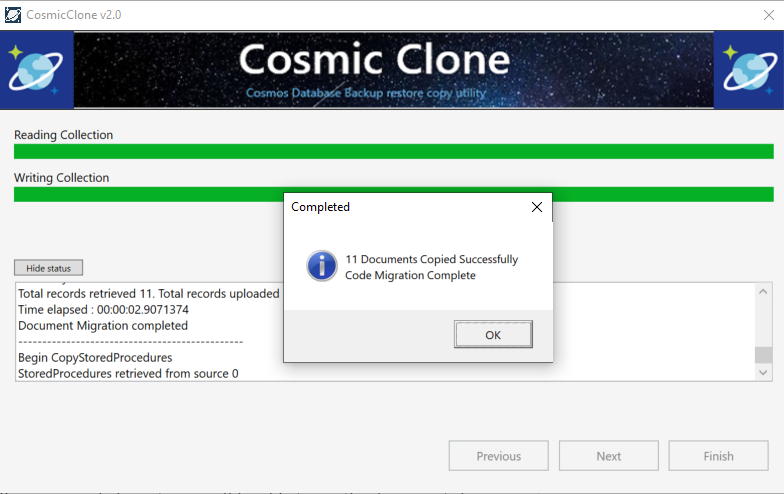Click the Reading Collection progress bar
The image size is (784, 494).
tap(394, 152)
